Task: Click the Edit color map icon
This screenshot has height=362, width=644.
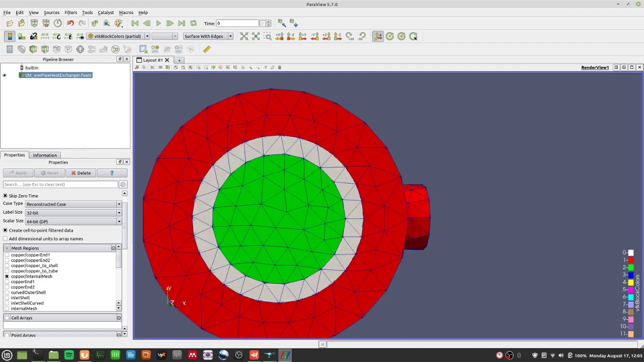Action: (x=22, y=36)
